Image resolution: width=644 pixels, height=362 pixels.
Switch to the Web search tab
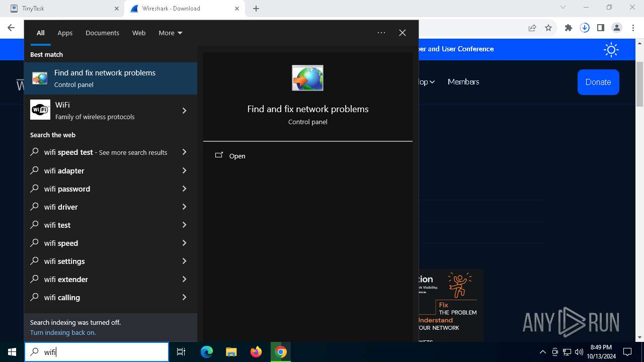(x=139, y=33)
